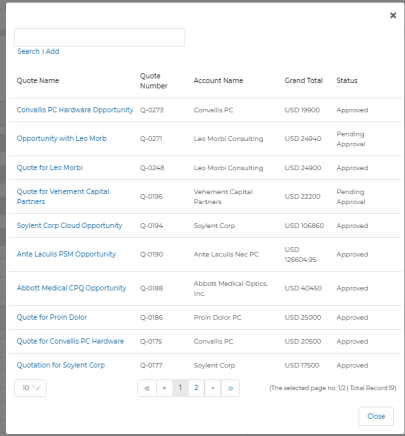This screenshot has width=405, height=436.
Task: Open Quote for Vehement Capital Partners
Action: point(63,197)
